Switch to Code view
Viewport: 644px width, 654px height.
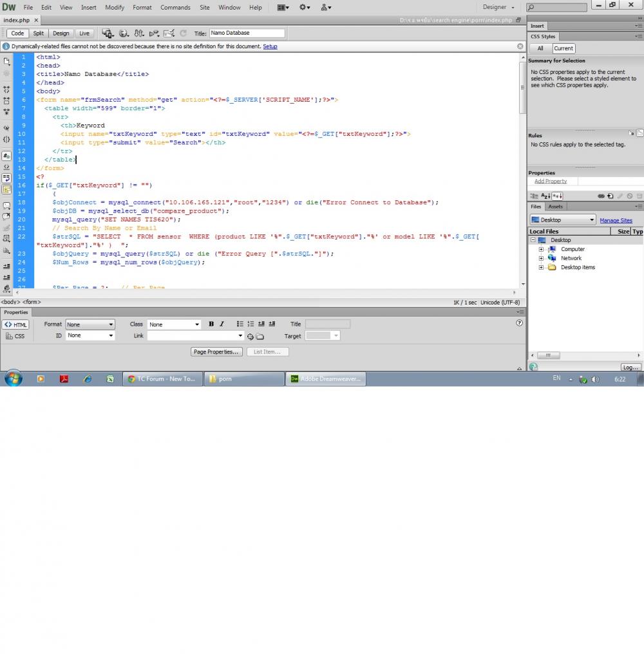[17, 33]
